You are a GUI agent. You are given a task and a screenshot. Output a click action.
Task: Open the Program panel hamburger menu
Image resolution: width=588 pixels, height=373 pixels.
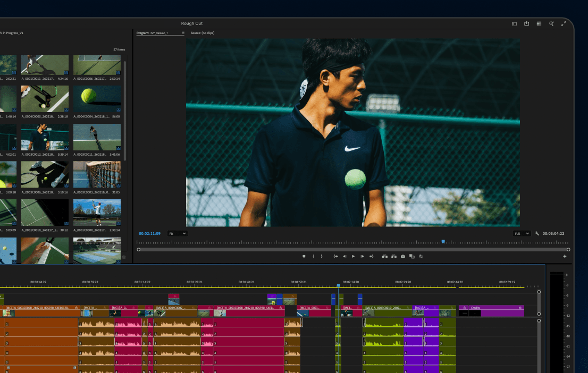[183, 33]
